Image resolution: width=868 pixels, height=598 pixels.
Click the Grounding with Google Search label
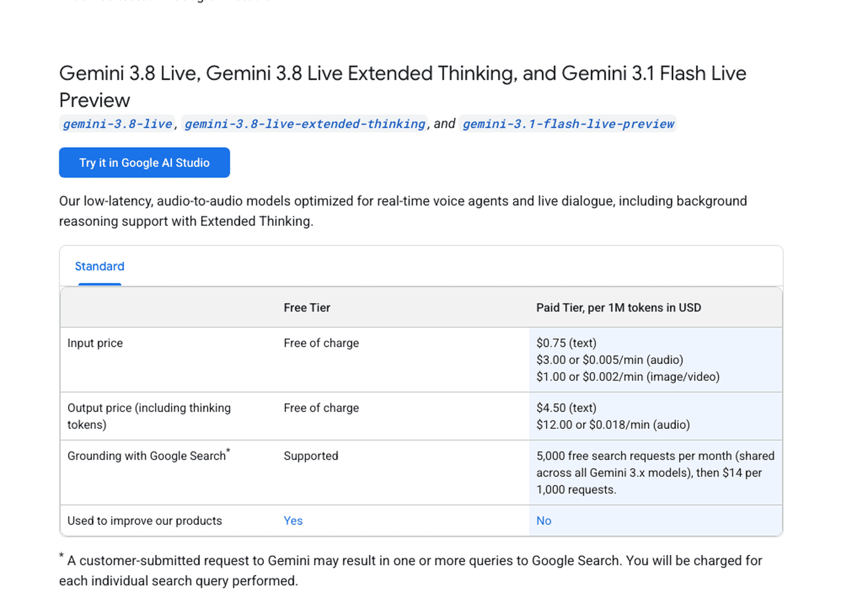pos(149,455)
